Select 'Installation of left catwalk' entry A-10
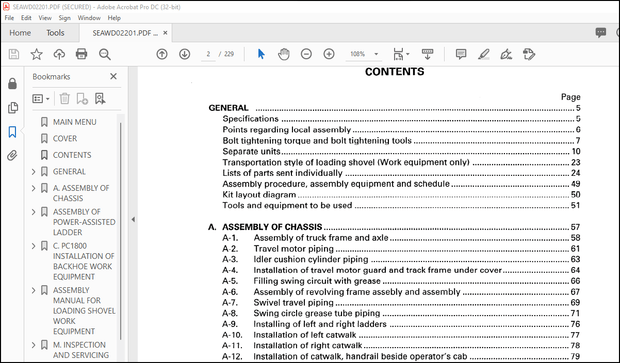Image resolution: width=620 pixels, height=363 pixels. 401,335
